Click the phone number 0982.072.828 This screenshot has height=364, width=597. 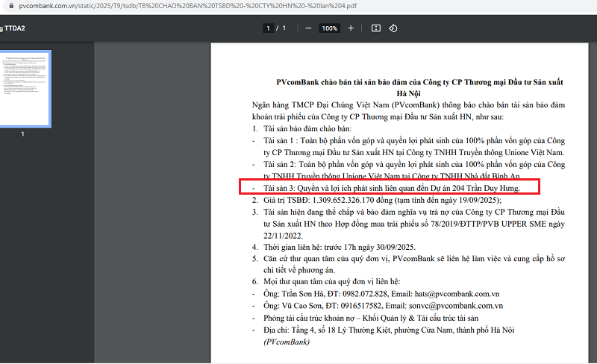click(x=365, y=294)
